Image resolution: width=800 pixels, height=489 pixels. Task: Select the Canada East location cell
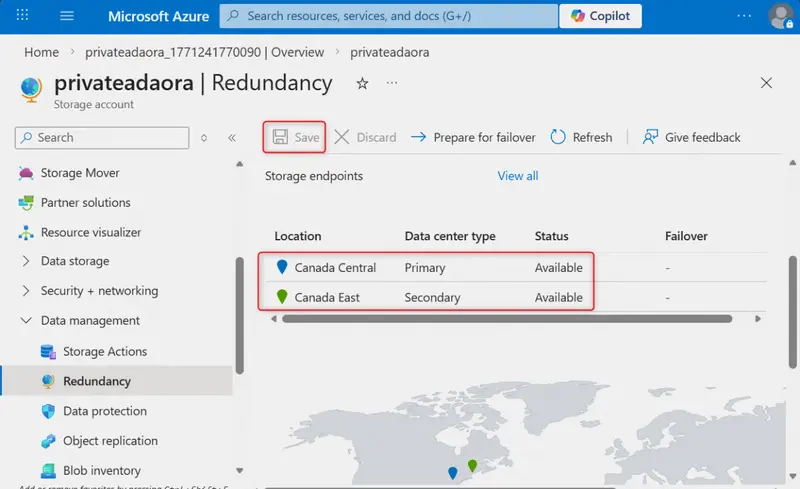327,297
